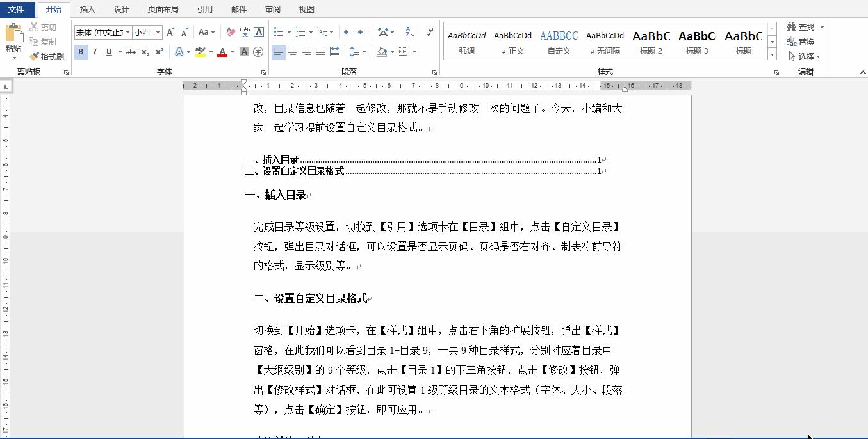Open bullet list dropdown arrow
Viewport: 868px width, 439px height.
[289, 32]
